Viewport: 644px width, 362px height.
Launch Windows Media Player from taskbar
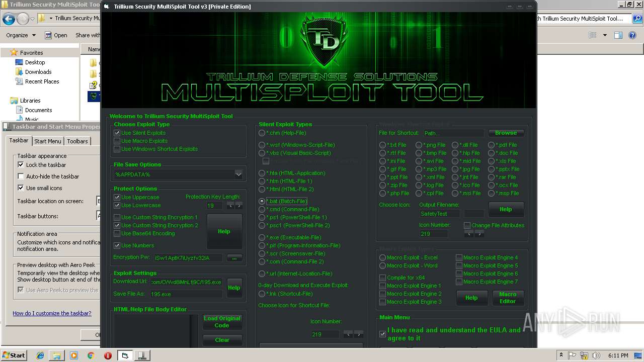[x=73, y=355]
